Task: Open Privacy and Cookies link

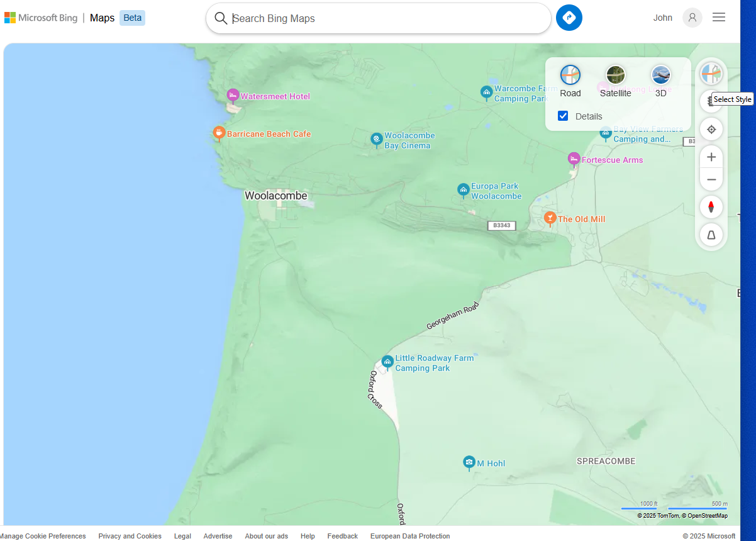Action: pos(130,536)
